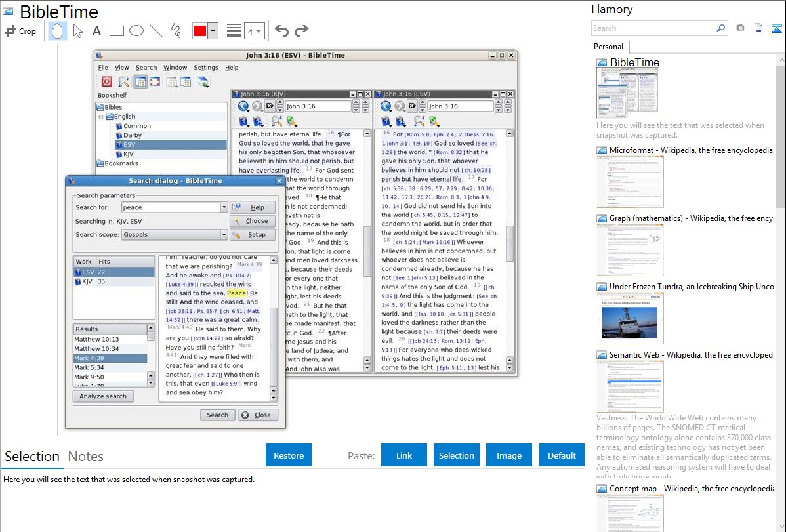Image resolution: width=786 pixels, height=532 pixels.
Task: Select the KJV 35 hits row
Action: tap(114, 282)
